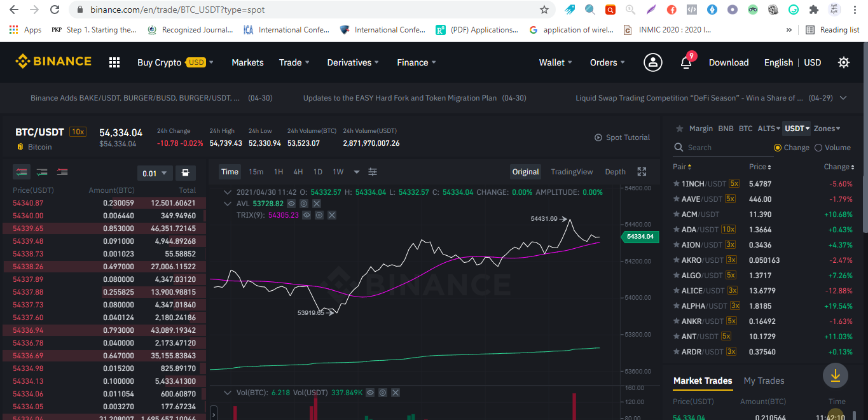Remove the AVL indicator

point(317,204)
